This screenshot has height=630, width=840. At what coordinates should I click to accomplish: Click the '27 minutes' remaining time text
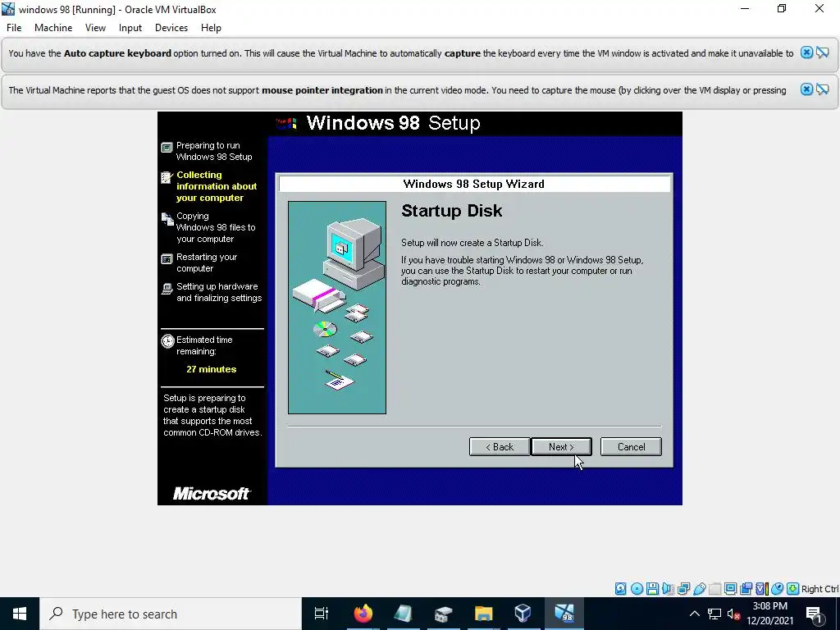click(x=211, y=369)
